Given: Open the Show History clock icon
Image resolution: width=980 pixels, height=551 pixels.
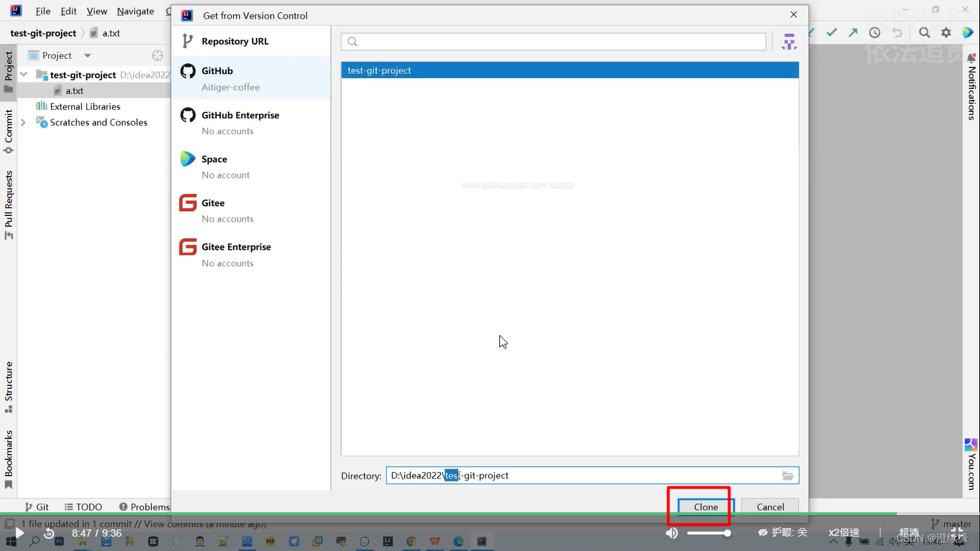Looking at the screenshot, I should tap(875, 32).
